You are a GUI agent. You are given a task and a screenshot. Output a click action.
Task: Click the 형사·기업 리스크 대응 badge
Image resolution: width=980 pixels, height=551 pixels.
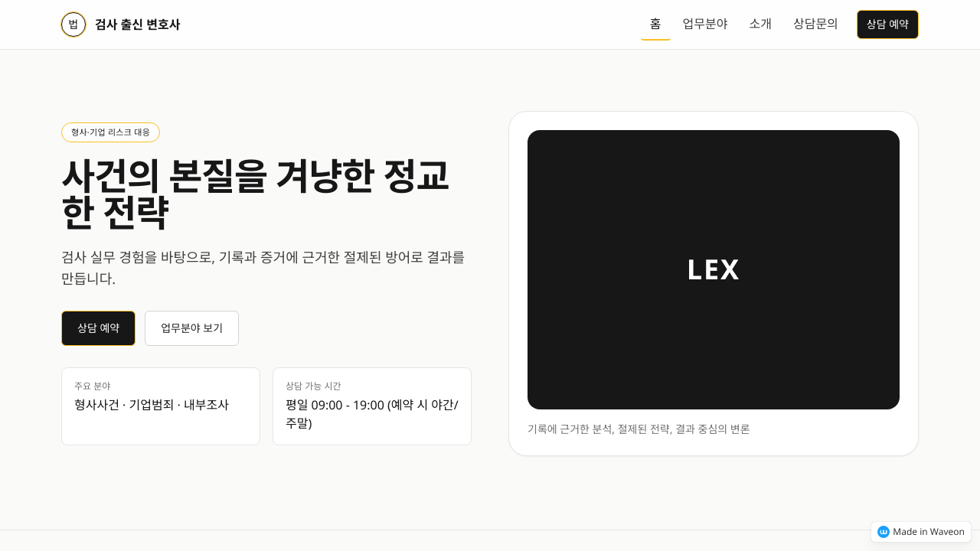coord(110,132)
